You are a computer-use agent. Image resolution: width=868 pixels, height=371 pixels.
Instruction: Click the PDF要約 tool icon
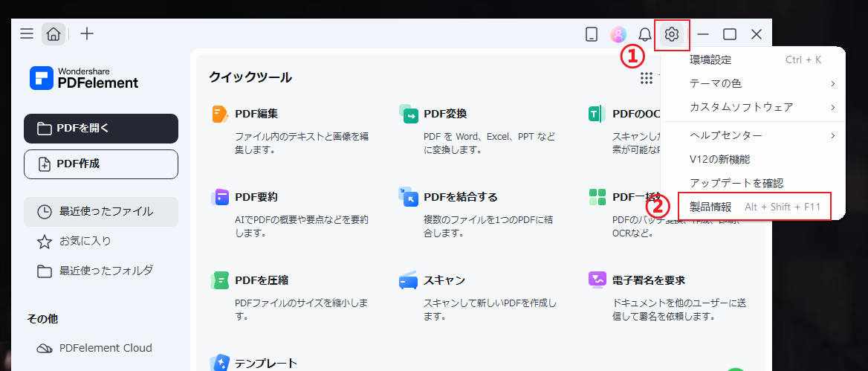pos(220,196)
